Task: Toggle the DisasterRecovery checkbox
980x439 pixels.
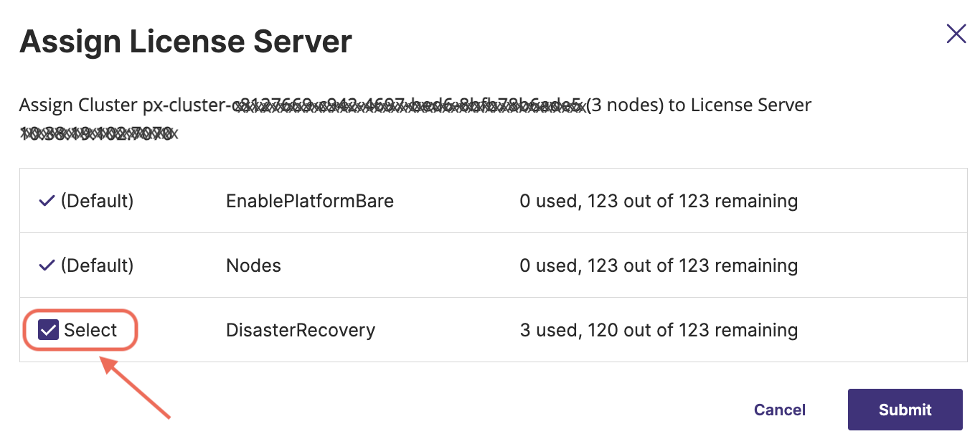Action: tap(48, 330)
